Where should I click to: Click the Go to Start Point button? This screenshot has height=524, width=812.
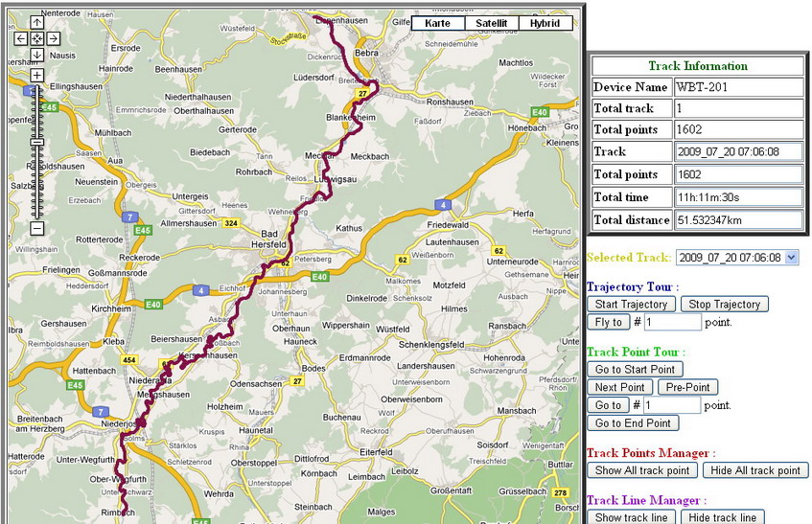635,370
